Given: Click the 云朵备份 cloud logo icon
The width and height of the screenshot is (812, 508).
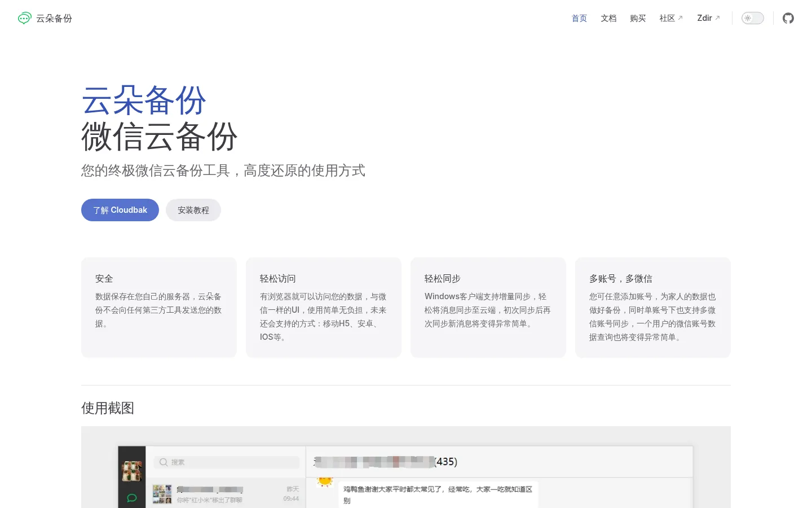Looking at the screenshot, I should click(x=24, y=18).
